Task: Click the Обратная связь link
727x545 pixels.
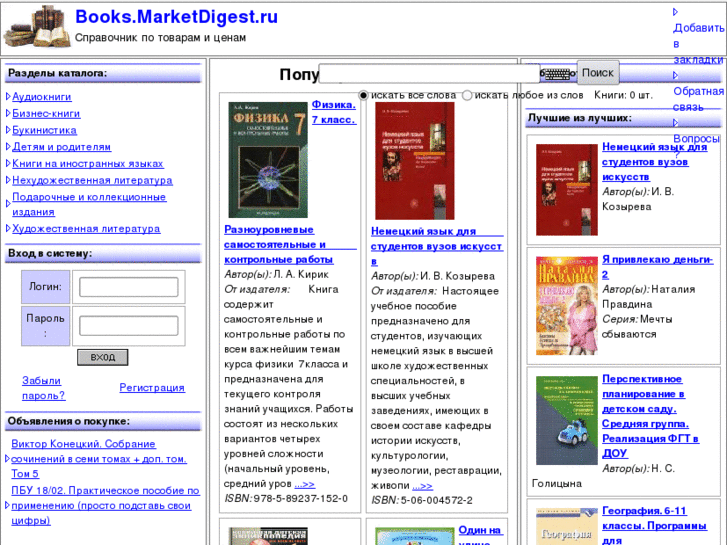Action: 699,99
